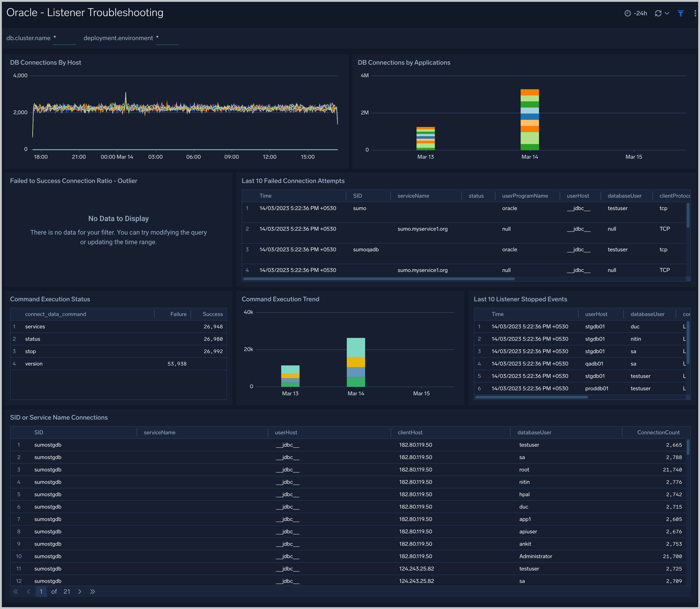This screenshot has height=609, width=700.
Task: Click 'proddb01' userHost in stopped events
Action: pos(597,389)
